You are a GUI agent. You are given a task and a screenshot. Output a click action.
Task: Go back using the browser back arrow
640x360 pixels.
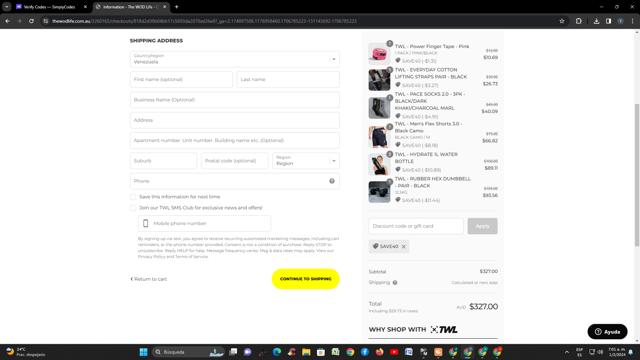8,21
